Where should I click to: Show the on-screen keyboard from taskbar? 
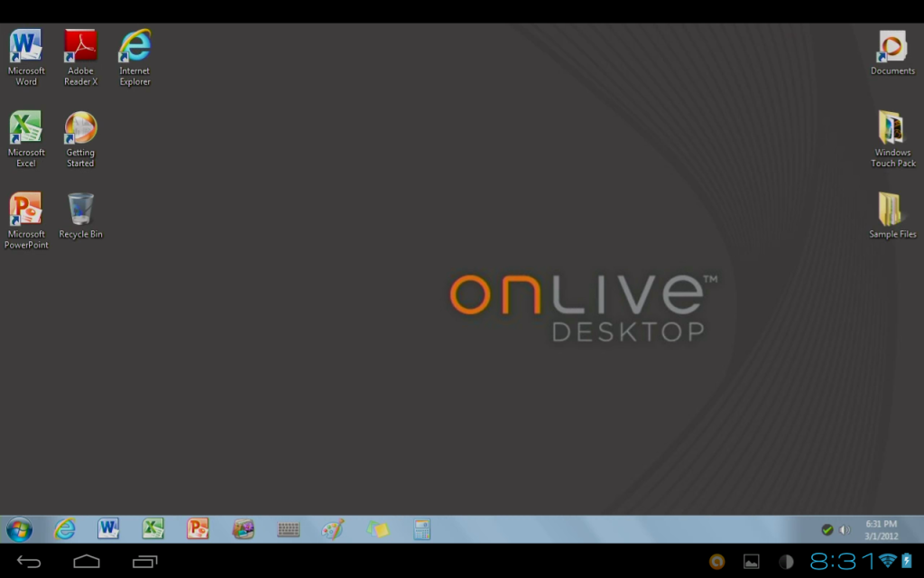[288, 529]
